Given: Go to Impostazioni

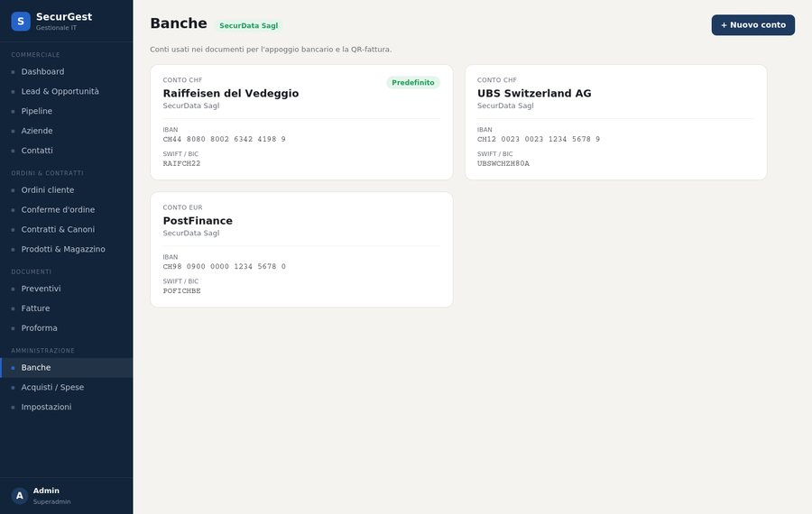Looking at the screenshot, I should pyautogui.click(x=66, y=407).
